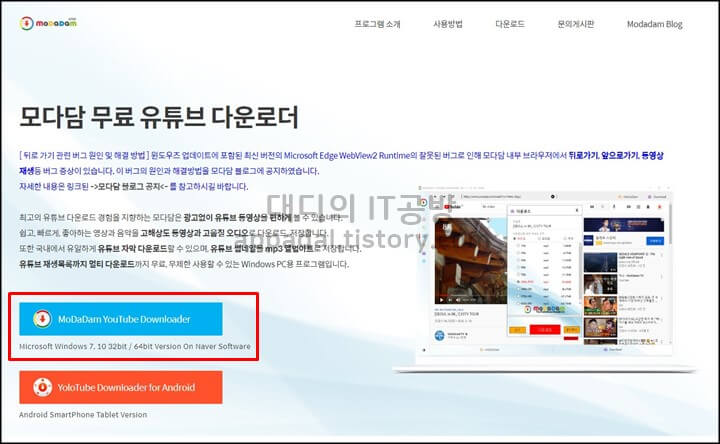Click the red download icon on blue button

pos(42,319)
